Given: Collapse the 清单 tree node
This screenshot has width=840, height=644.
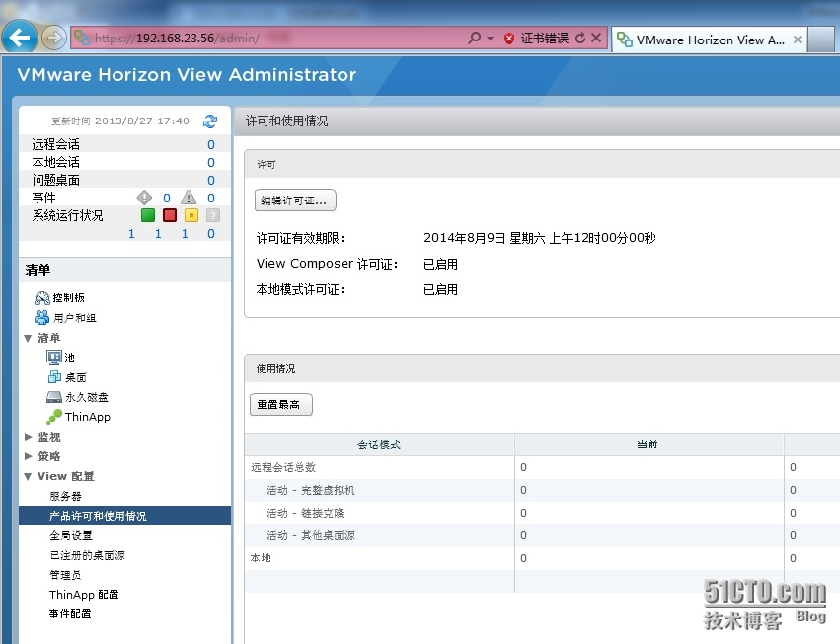Looking at the screenshot, I should tap(28, 339).
